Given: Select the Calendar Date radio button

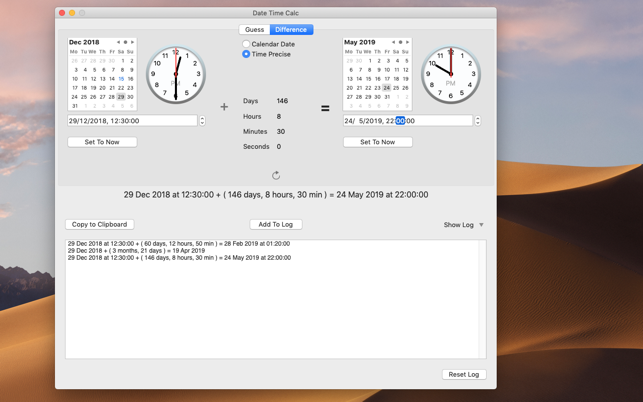Looking at the screenshot, I should pos(246,44).
